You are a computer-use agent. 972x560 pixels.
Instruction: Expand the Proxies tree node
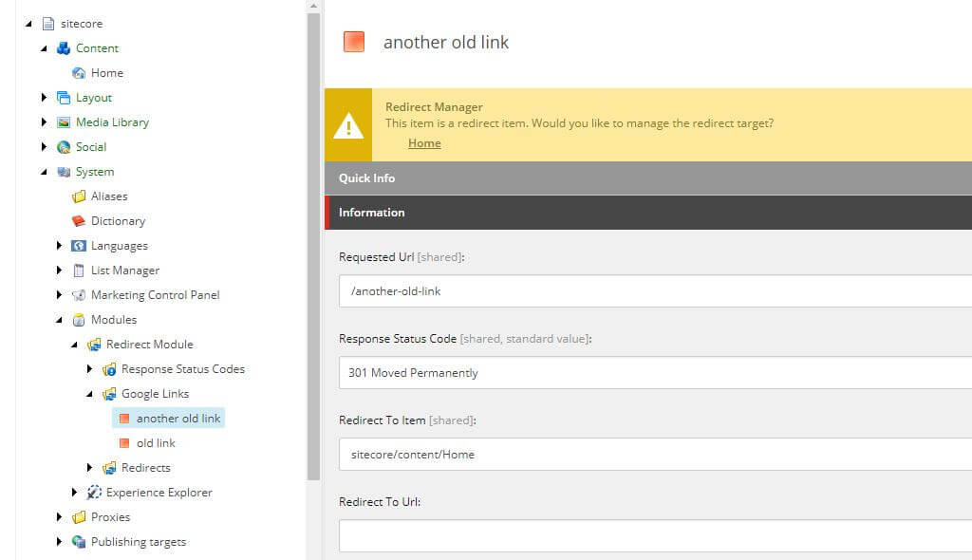coord(59,517)
